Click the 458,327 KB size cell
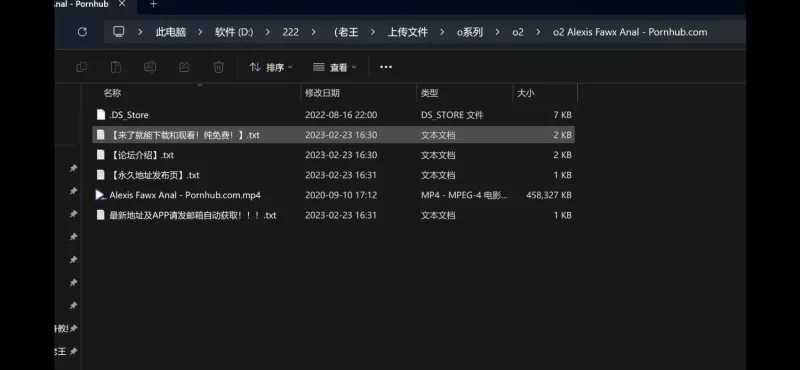 [548, 195]
